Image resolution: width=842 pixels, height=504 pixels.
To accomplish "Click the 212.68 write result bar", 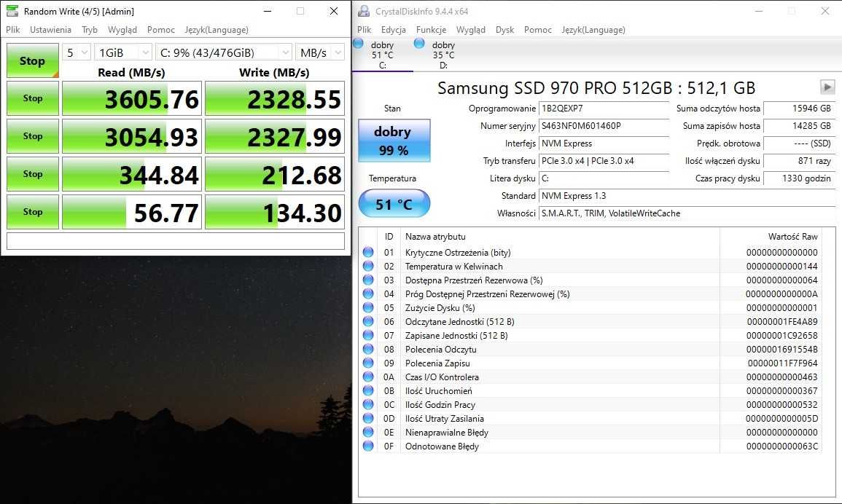I will (274, 175).
